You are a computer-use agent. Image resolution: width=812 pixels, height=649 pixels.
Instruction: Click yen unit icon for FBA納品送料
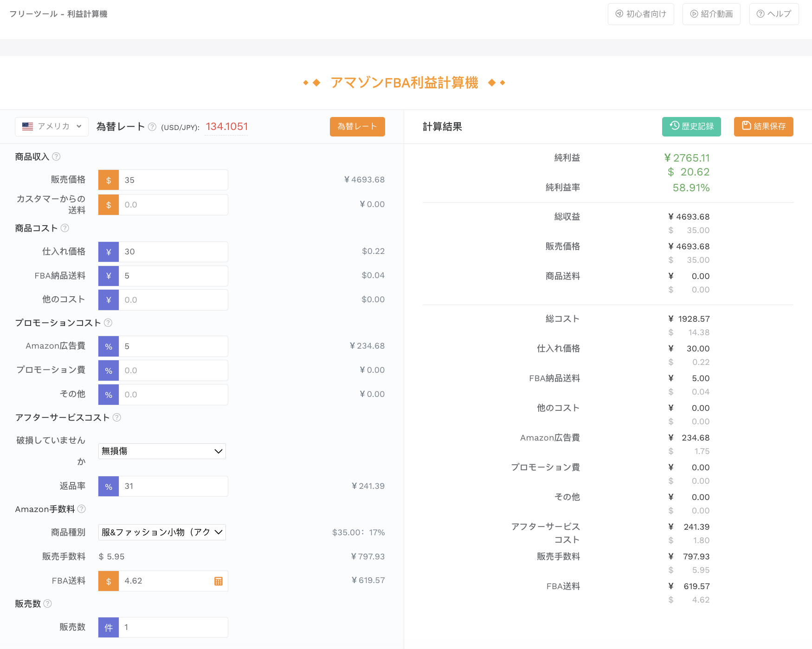[109, 276]
